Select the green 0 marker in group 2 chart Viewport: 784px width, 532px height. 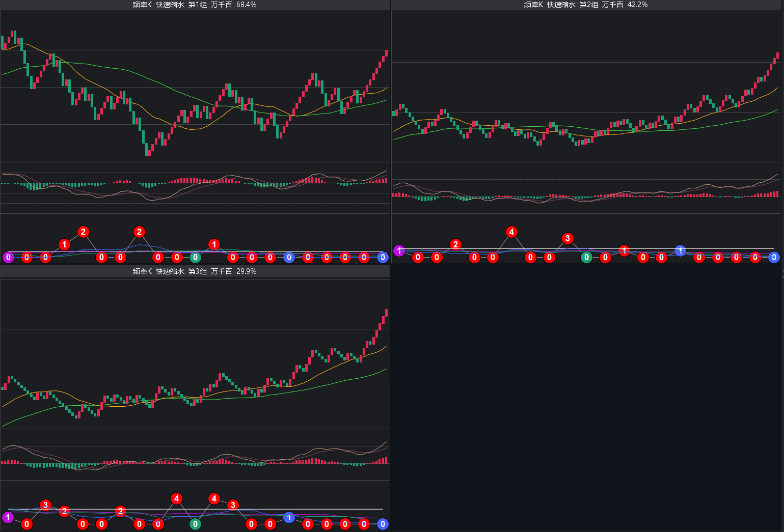[x=586, y=257]
